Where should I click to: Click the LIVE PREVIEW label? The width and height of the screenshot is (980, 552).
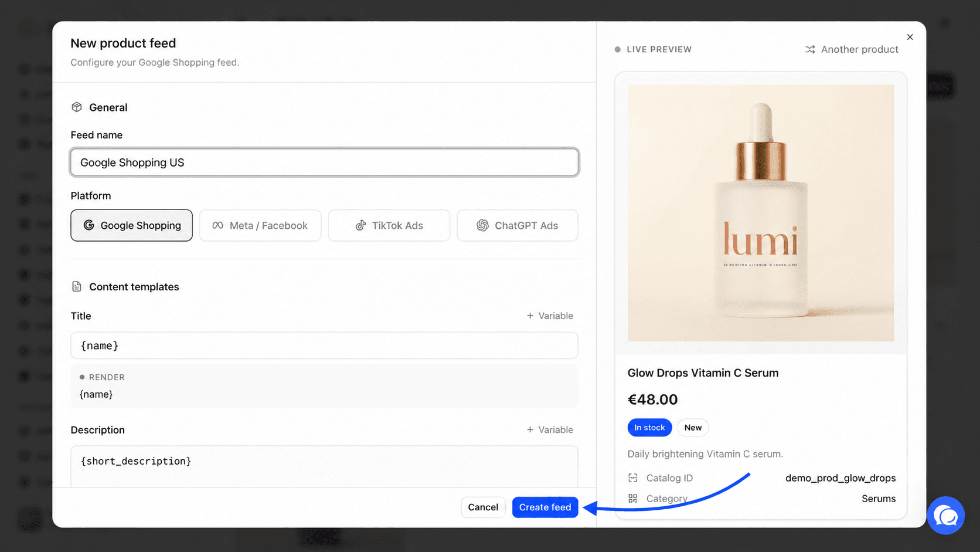[x=659, y=49]
